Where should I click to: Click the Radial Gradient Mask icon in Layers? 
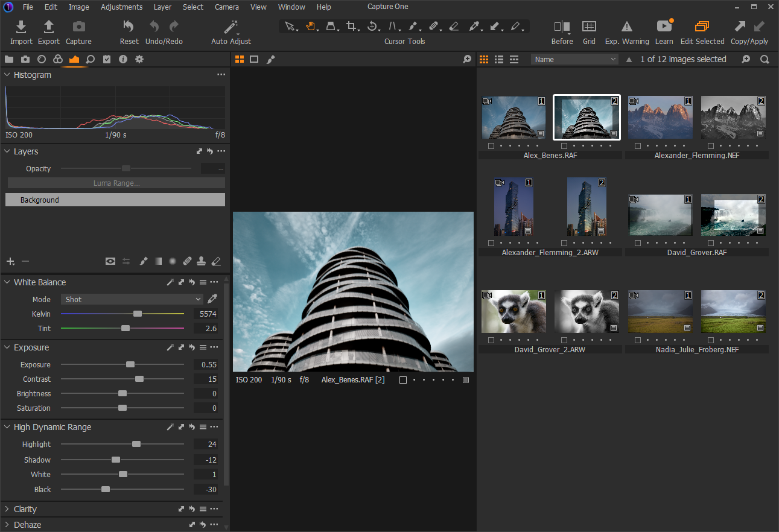click(173, 261)
